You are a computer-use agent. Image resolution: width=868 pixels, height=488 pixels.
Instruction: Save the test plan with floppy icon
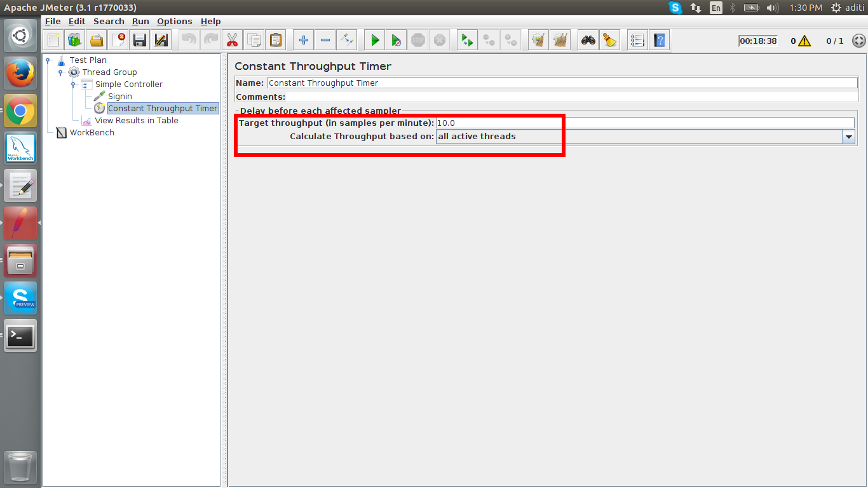click(x=140, y=41)
